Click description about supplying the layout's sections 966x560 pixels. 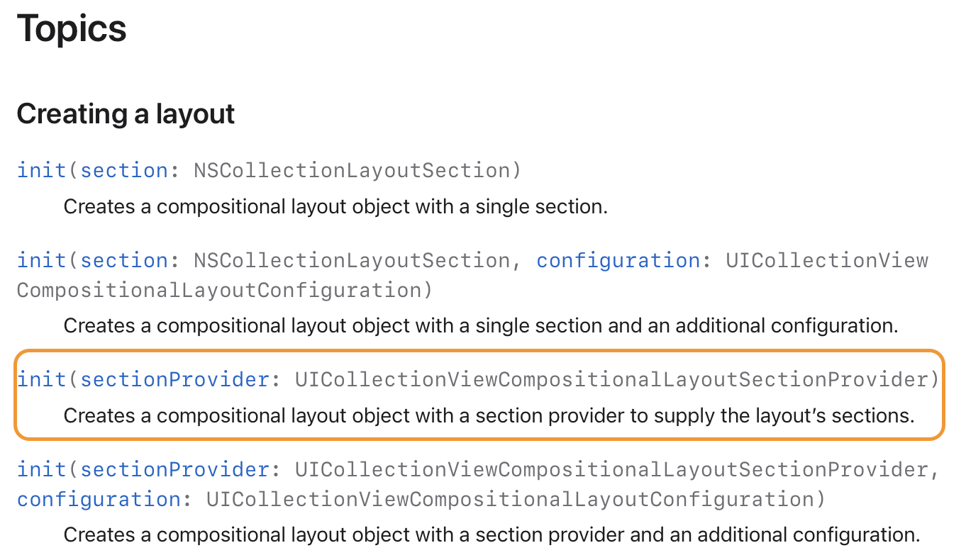pos(489,415)
